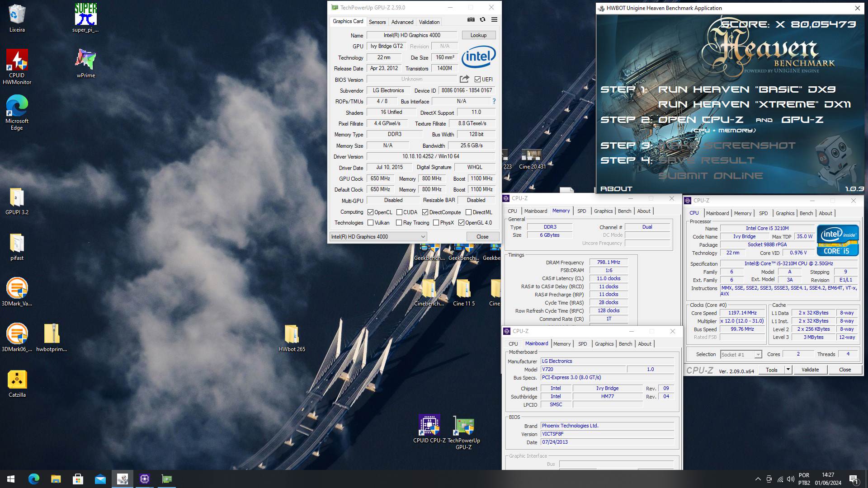Switch to the Advanced tab in GPU-Z
The width and height of the screenshot is (868, 488).
pos(402,22)
